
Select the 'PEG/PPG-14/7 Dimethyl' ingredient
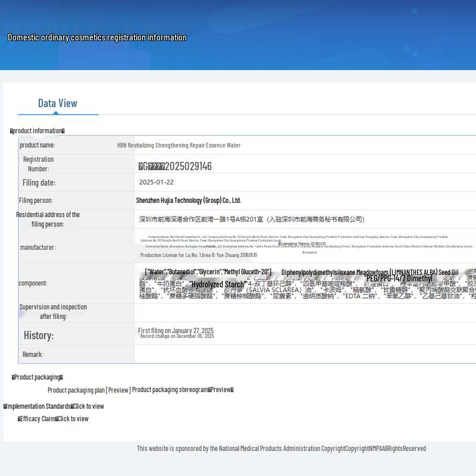pyautogui.click(x=399, y=278)
